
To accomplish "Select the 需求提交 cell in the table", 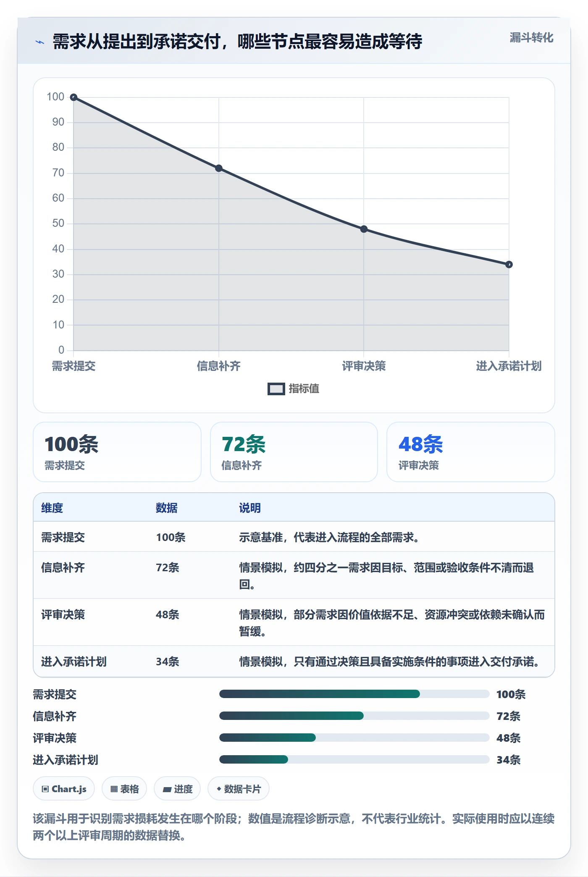I will (63, 537).
